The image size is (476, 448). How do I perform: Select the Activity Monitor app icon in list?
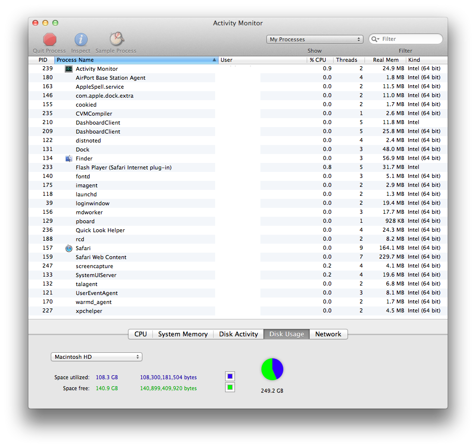click(69, 69)
